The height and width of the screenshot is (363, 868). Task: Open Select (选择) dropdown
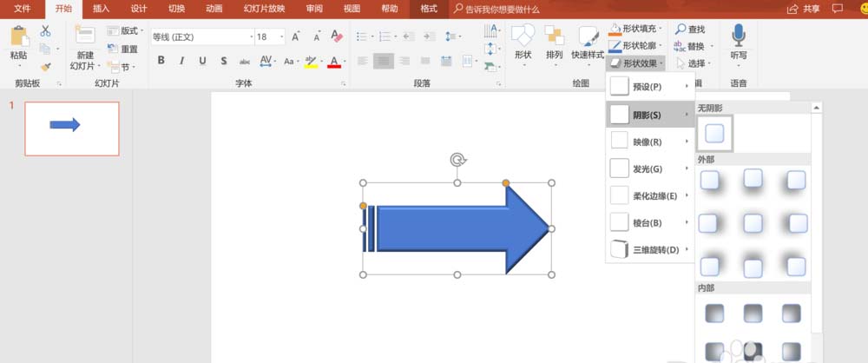click(693, 63)
